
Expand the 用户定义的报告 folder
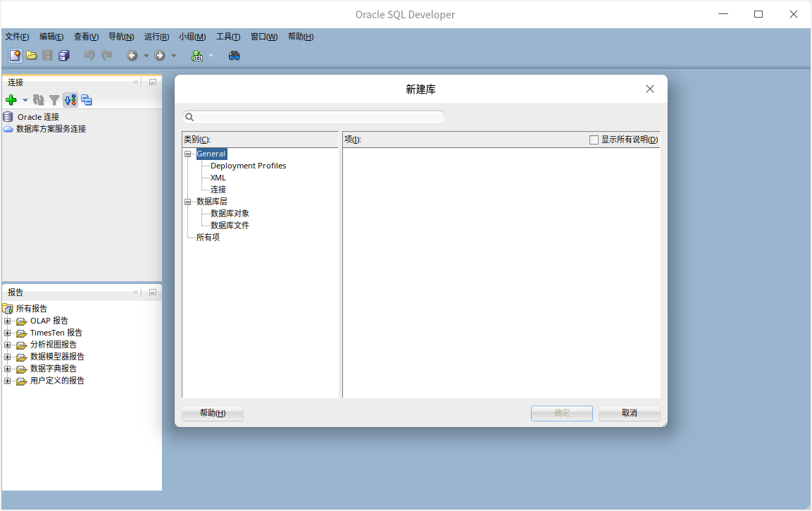pos(7,381)
